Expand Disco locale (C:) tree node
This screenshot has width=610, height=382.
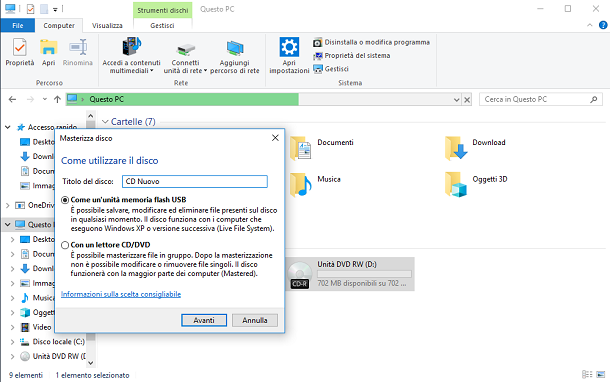[x=12, y=342]
